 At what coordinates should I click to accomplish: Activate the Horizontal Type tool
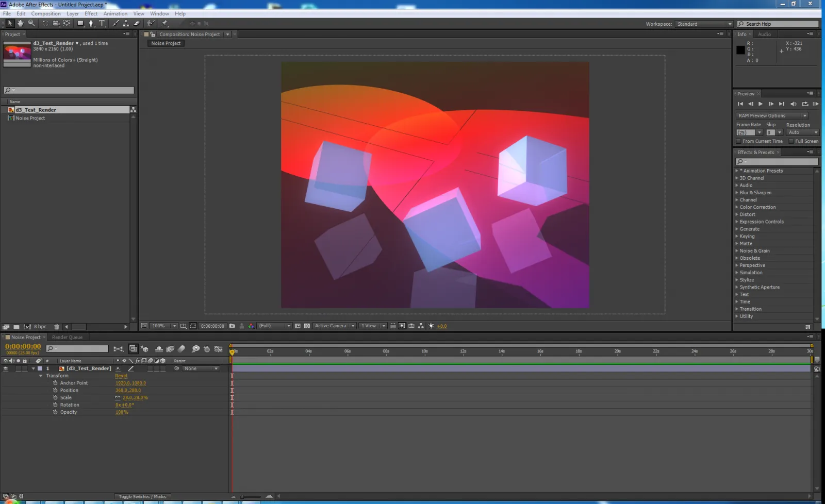point(102,23)
